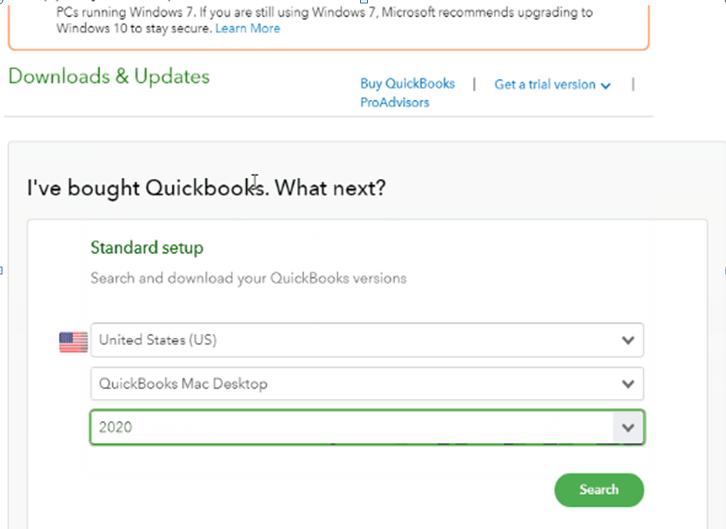Click the Buy QuickBooks link
Screen dimensions: 726x529
[x=407, y=84]
